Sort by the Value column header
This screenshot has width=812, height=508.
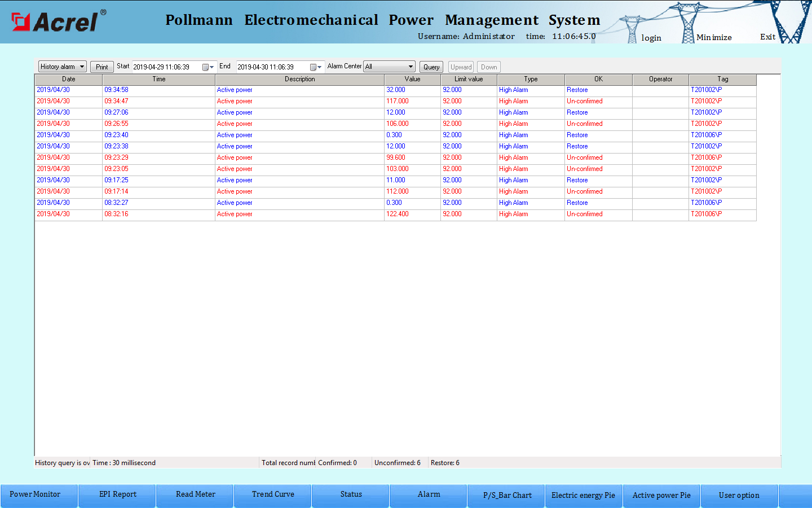click(x=412, y=80)
